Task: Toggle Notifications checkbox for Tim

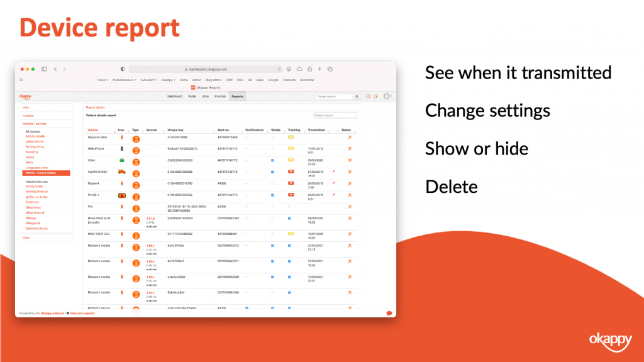Action: (247, 207)
